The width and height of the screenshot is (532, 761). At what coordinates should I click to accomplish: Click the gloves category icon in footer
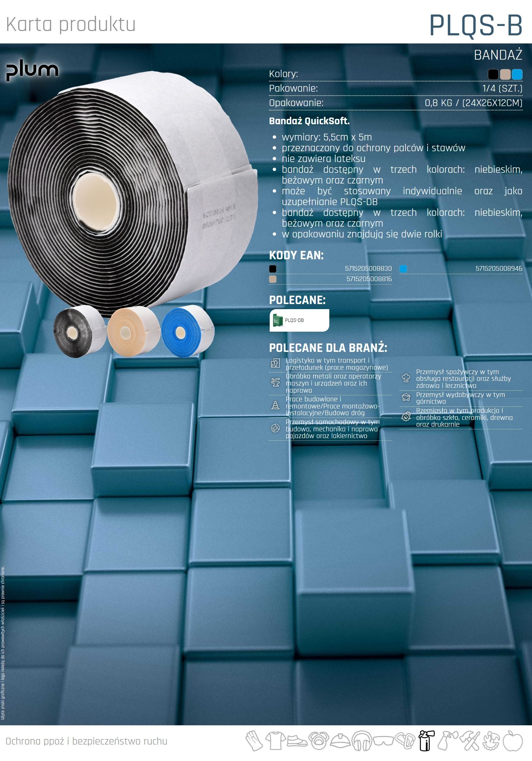click(254, 740)
